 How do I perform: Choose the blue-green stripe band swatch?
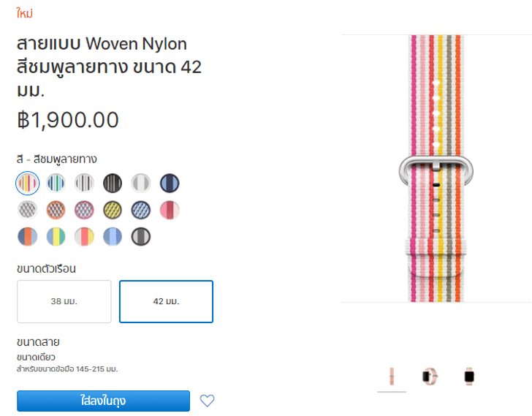pyautogui.click(x=56, y=184)
